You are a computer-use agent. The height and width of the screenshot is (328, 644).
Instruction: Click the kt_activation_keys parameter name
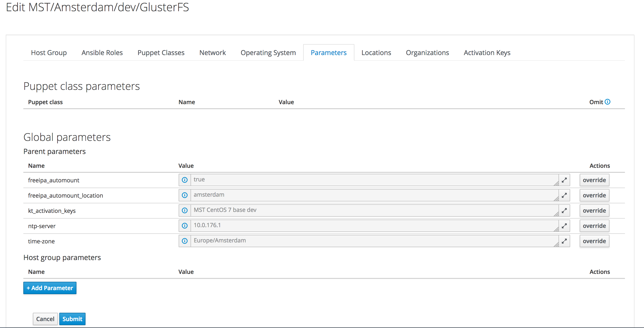point(52,211)
